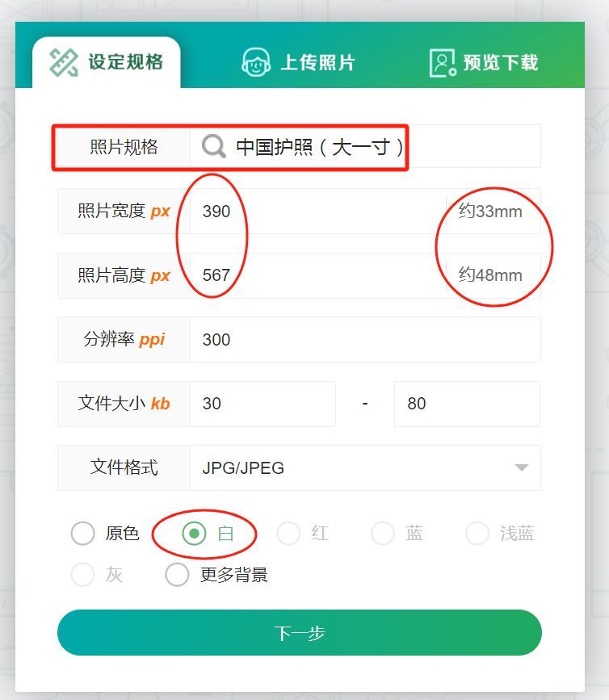Click the magnifier icon in 照片规格
Viewport: 609px width, 700px height.
(214, 146)
